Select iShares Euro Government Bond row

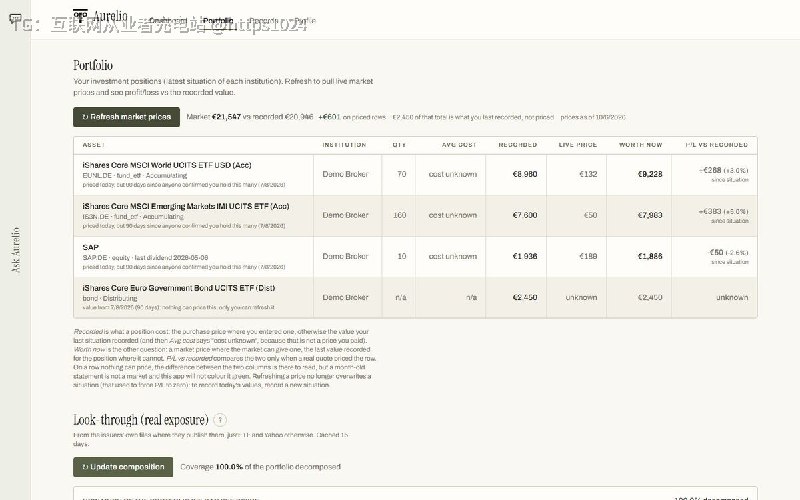pos(415,297)
